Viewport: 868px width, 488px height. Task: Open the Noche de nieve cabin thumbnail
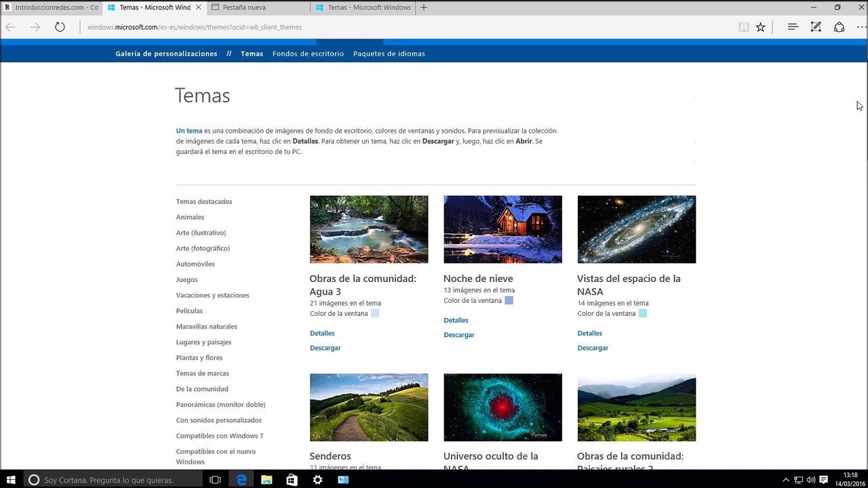pyautogui.click(x=502, y=229)
